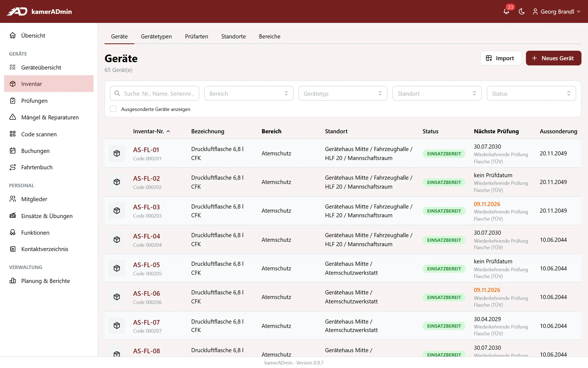Image resolution: width=588 pixels, height=368 pixels.
Task: Click the Einsätze & Übungen fire truck icon
Action: click(13, 216)
